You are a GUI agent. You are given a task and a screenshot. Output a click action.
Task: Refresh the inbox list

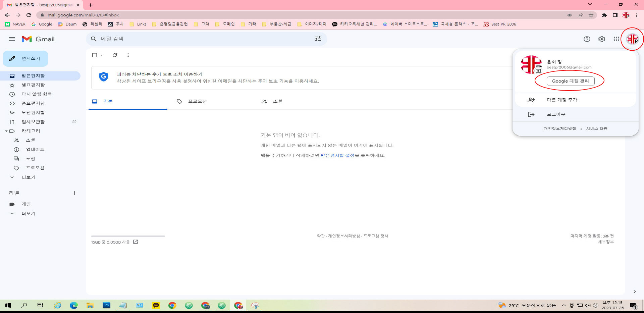[x=115, y=55]
